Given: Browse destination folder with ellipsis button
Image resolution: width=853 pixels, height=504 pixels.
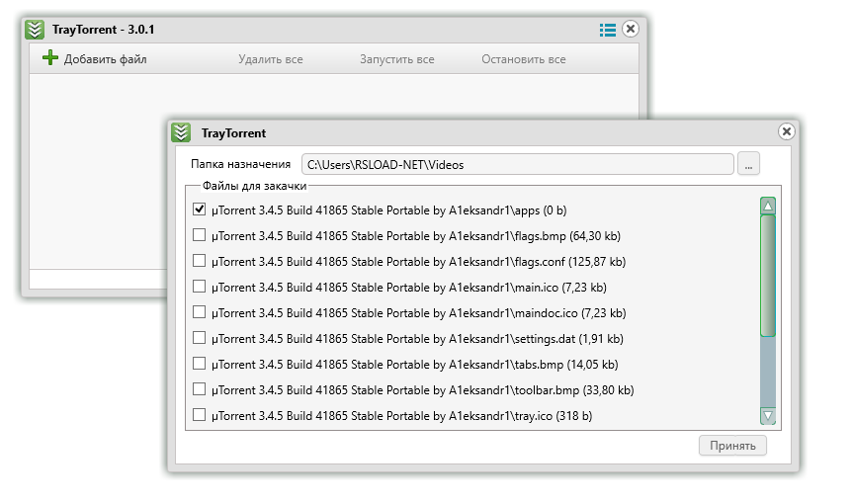Looking at the screenshot, I should pos(749,164).
